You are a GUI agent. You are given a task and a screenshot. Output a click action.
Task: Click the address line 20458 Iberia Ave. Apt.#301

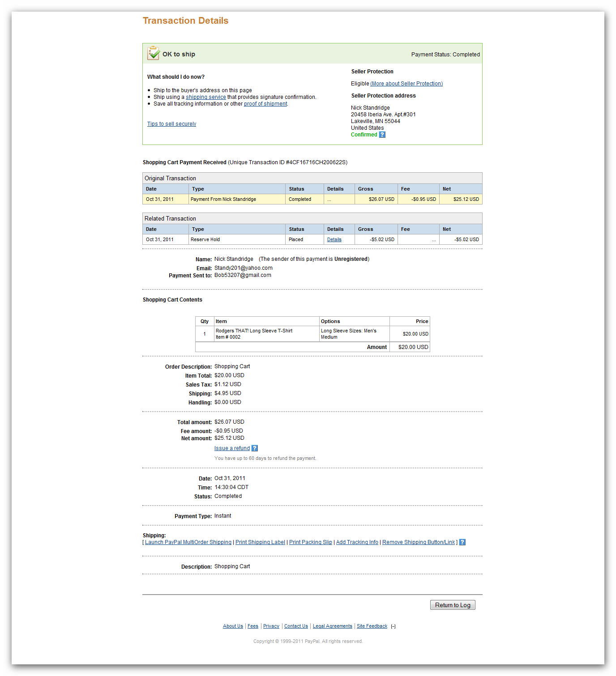click(x=383, y=115)
